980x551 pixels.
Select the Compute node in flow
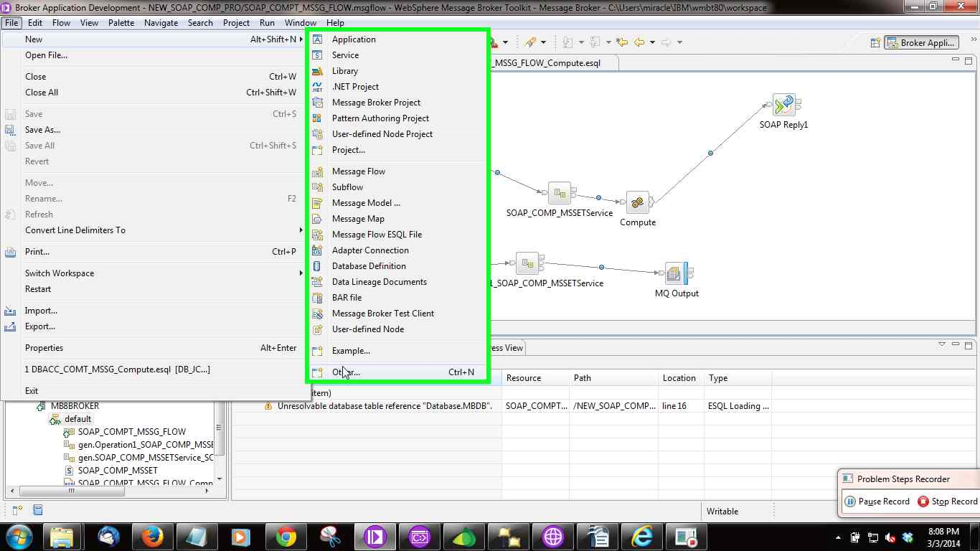[x=637, y=203]
